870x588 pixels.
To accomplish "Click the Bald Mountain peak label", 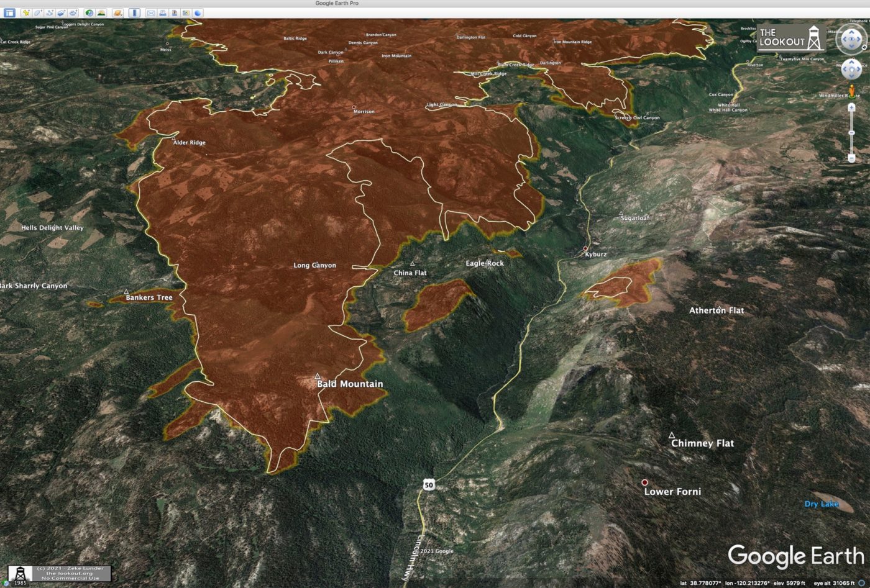I will tap(350, 384).
